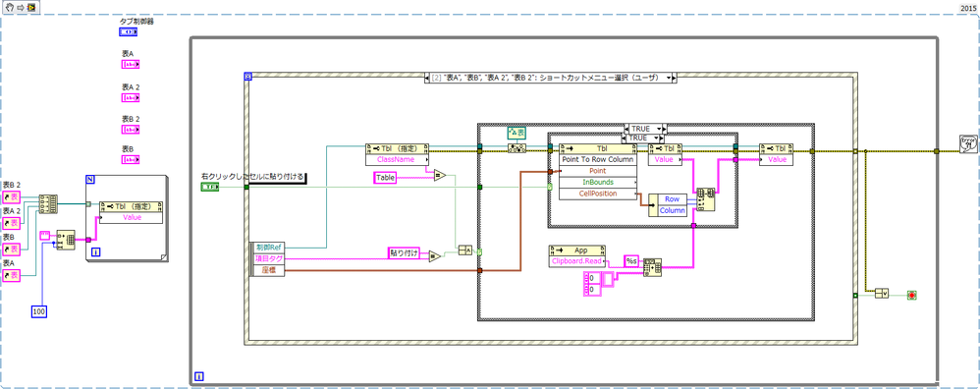This screenshot has height=389, width=980.
Task: Go to next event case
Action: coord(675,78)
